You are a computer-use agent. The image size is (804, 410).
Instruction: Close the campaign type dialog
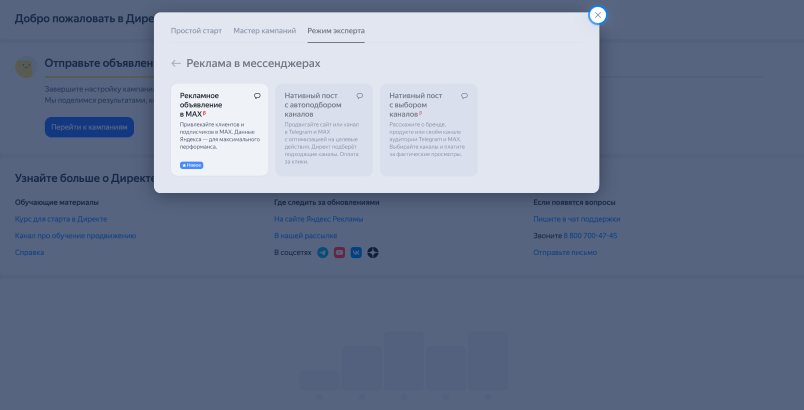click(x=597, y=15)
